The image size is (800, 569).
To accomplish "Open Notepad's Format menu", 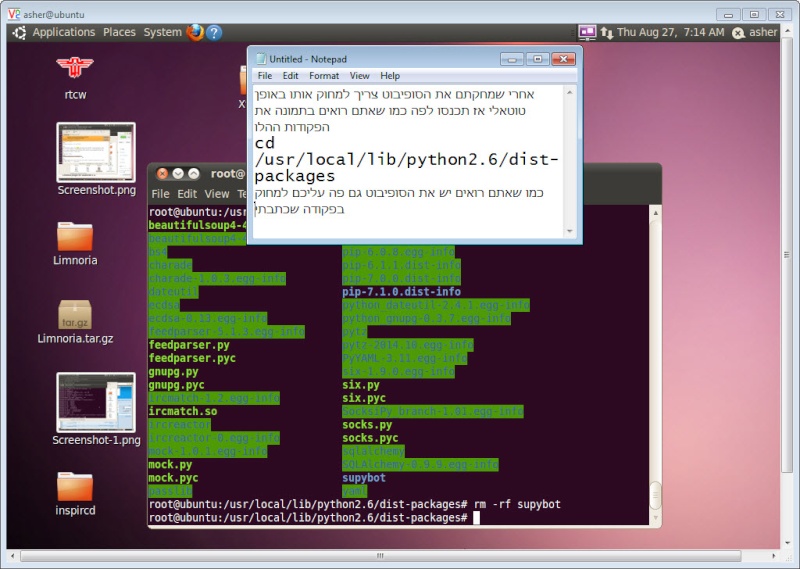I will (x=324, y=76).
